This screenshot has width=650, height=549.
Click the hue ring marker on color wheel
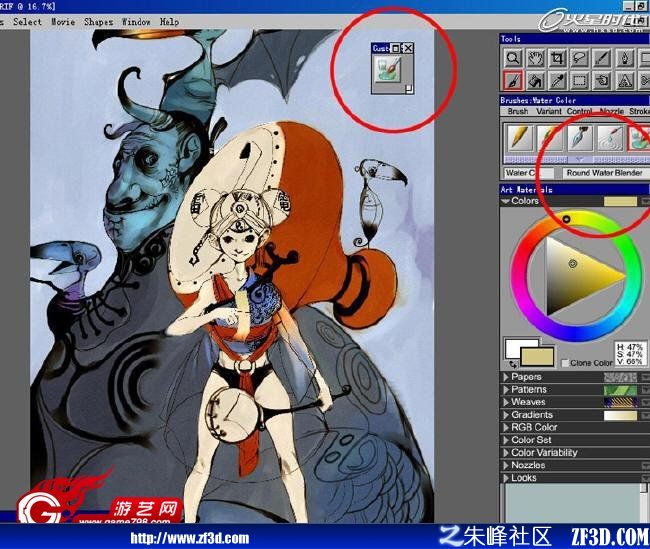click(x=566, y=219)
